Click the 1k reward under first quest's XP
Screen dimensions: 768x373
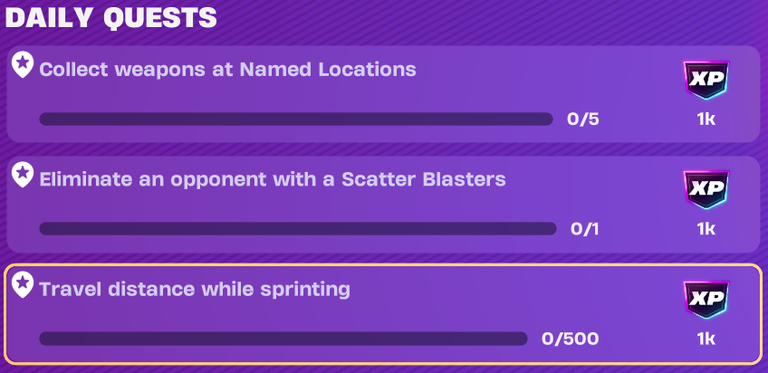(x=706, y=119)
